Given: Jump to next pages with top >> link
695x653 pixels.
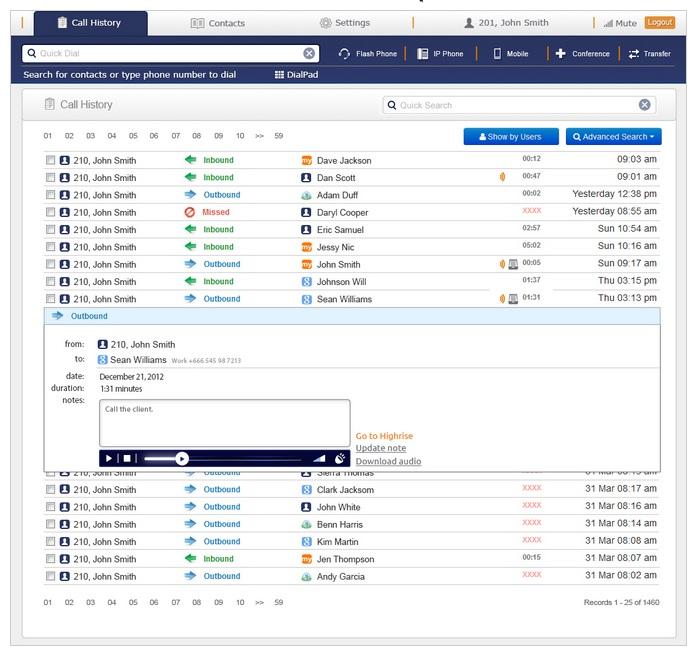Looking at the screenshot, I should pos(259,135).
